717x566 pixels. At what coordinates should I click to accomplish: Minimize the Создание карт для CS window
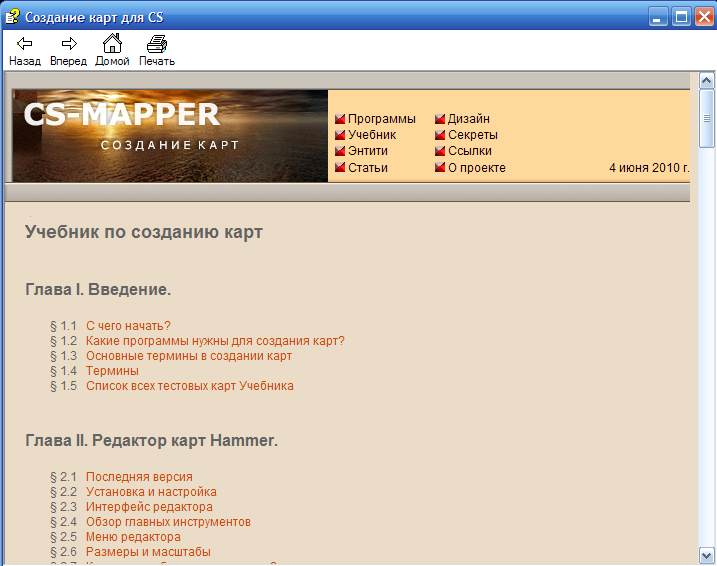click(x=658, y=17)
